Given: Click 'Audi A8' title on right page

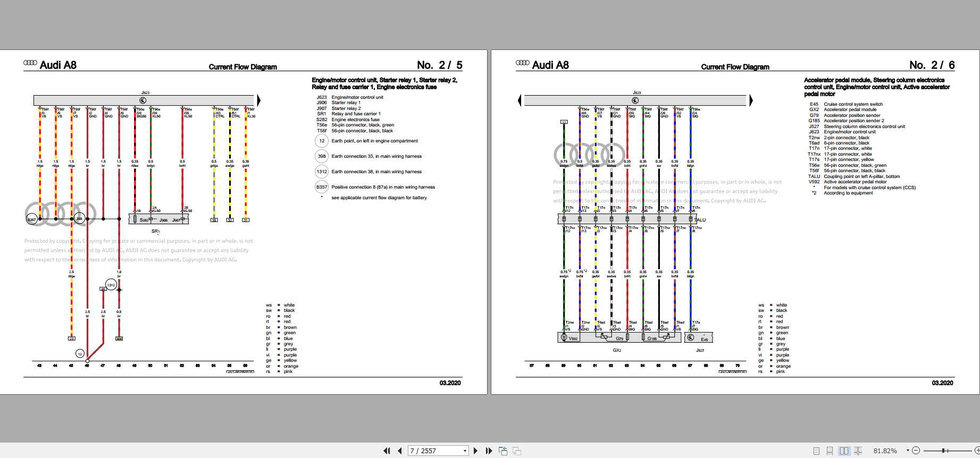Looking at the screenshot, I should click(x=550, y=65).
